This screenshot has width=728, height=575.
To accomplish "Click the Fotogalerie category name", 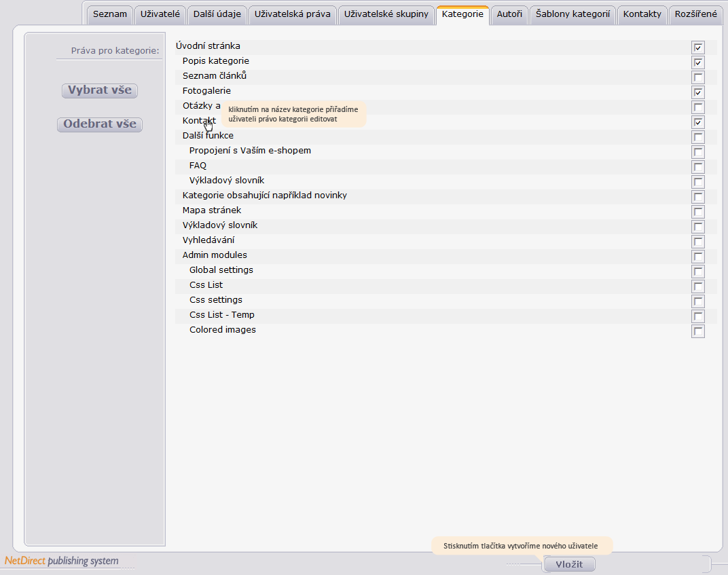I will pyautogui.click(x=206, y=90).
